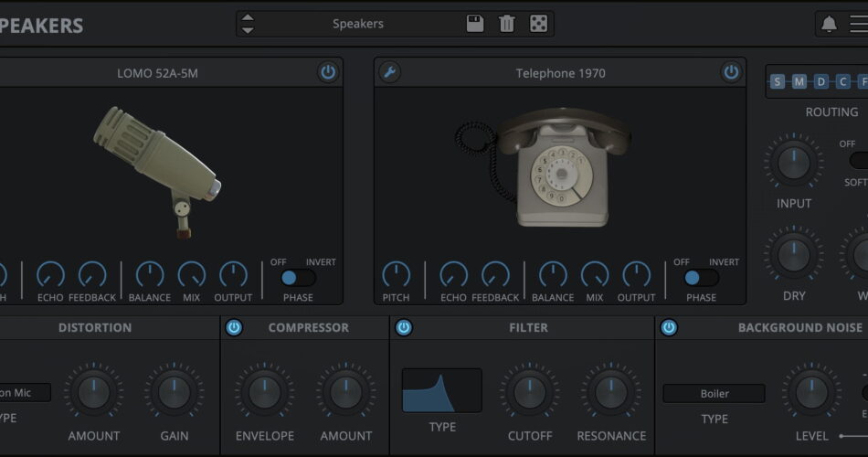The height and width of the screenshot is (457, 868).
Task: Open notifications via the bell icon
Action: 829,25
